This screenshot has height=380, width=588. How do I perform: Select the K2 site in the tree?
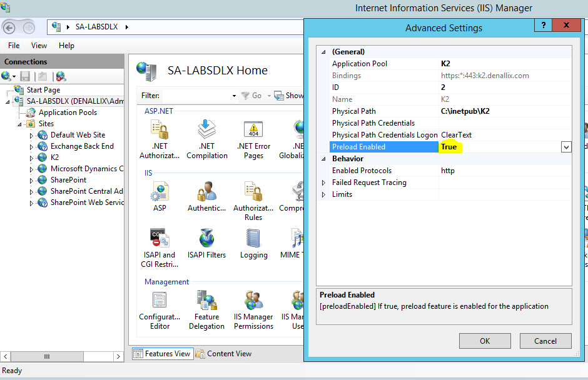[54, 157]
